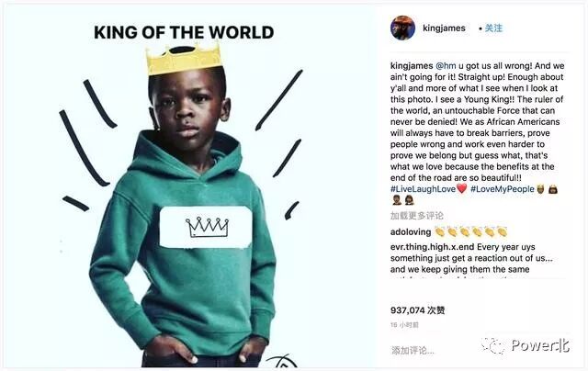Click the clapping hands emojis in adoloving's comment
588x371 pixels.
[x=471, y=232]
